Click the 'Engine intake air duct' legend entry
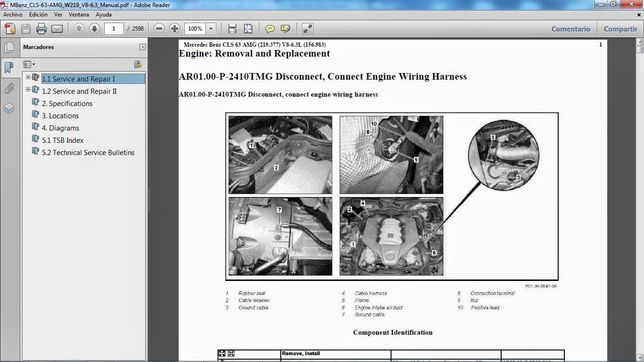Screen dimensions: 644x362 379,308
